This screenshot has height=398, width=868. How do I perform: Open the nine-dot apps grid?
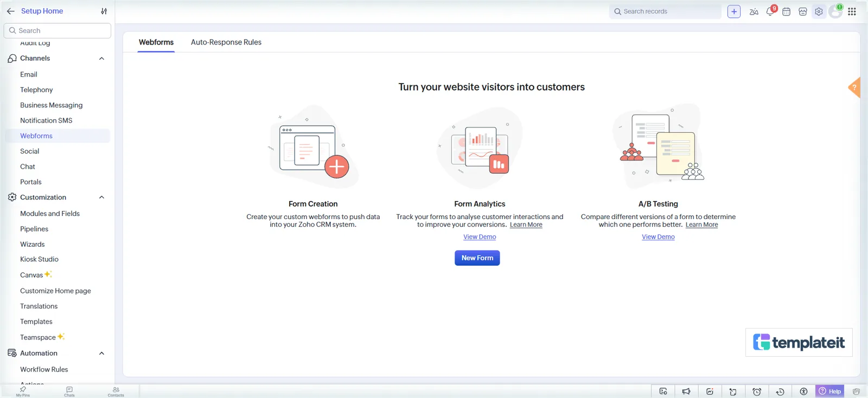pos(852,11)
